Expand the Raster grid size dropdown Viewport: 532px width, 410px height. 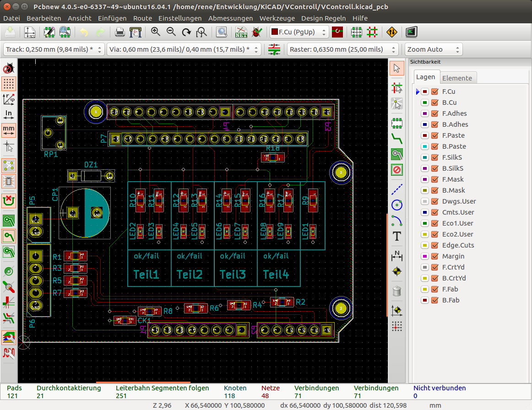343,49
